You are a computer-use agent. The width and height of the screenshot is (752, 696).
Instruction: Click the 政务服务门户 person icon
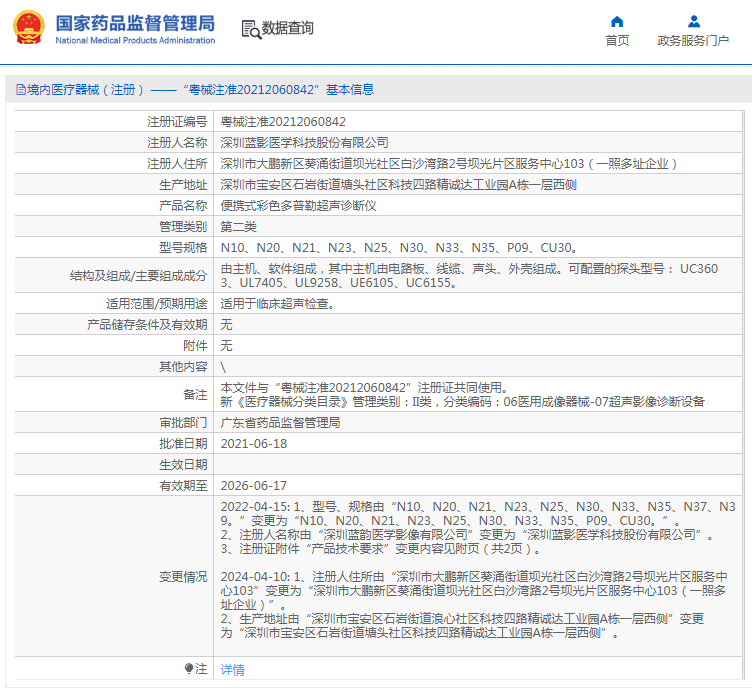tap(693, 21)
